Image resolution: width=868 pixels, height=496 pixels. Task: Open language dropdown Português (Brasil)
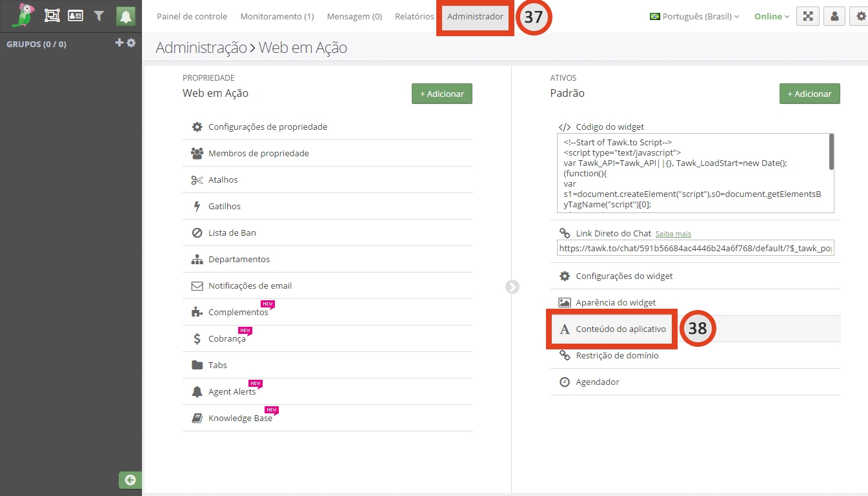coord(694,16)
